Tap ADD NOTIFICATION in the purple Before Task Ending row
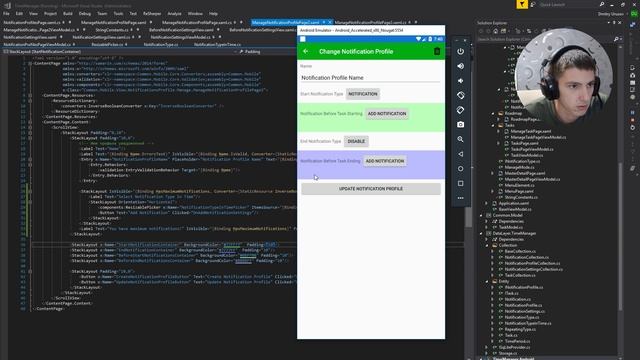The image size is (640, 360). click(x=384, y=161)
